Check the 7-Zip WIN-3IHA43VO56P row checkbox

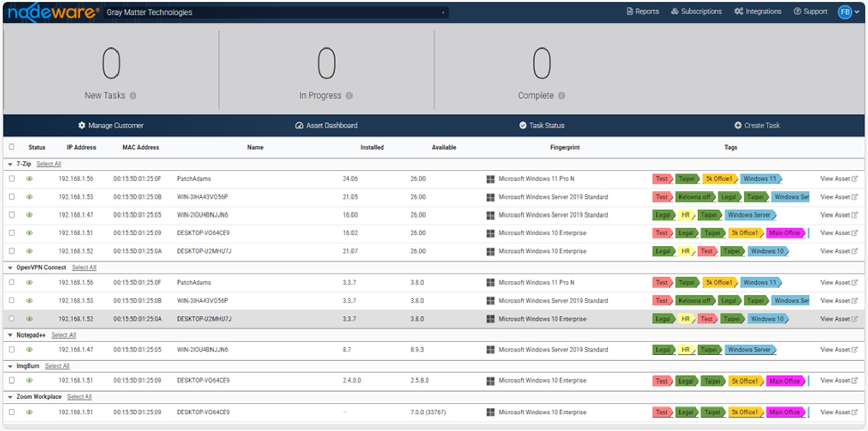[12, 197]
